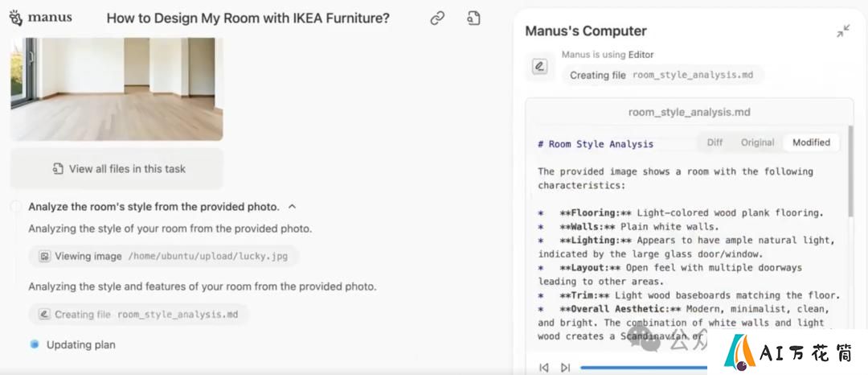Click the '**Lighting:**' line in the editor
This screenshot has width=868, height=375.
[x=686, y=247]
